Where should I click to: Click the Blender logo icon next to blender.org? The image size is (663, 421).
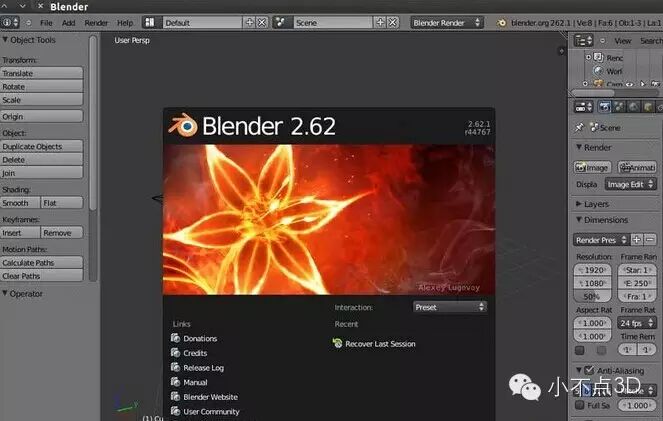click(501, 23)
